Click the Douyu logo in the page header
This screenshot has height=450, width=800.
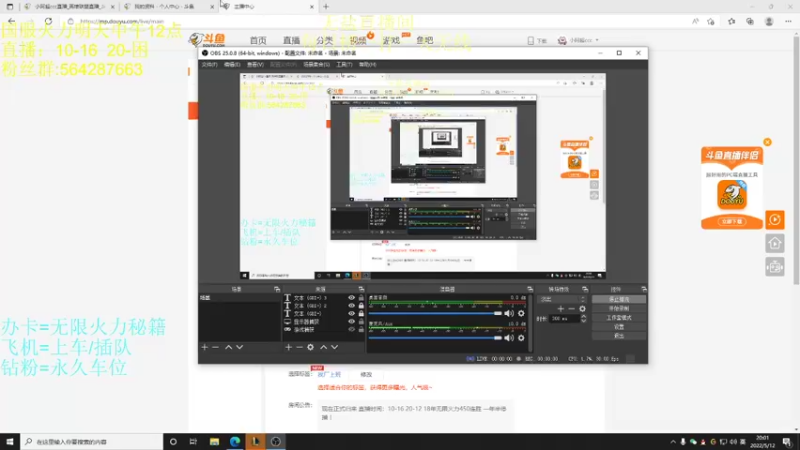pos(207,40)
